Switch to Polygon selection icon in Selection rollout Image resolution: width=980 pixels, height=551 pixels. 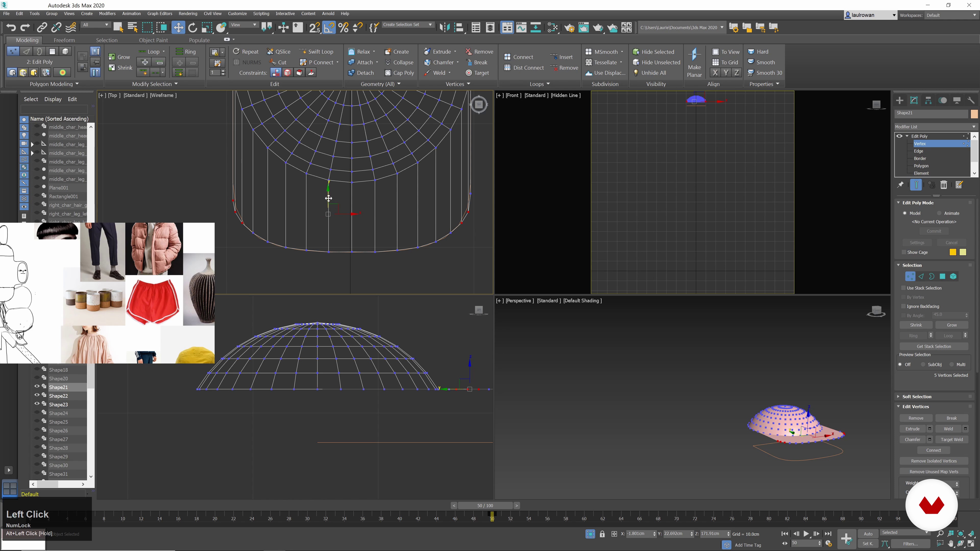tap(942, 277)
